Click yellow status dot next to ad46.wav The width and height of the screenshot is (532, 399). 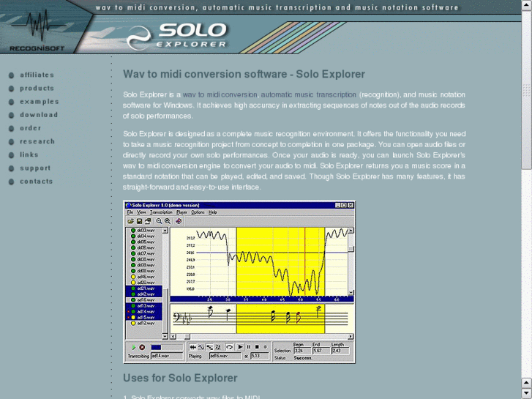coord(133,277)
